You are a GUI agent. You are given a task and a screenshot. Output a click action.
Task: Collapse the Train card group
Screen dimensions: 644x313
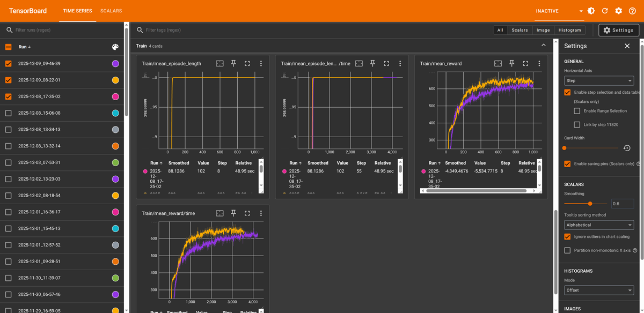pos(544,46)
